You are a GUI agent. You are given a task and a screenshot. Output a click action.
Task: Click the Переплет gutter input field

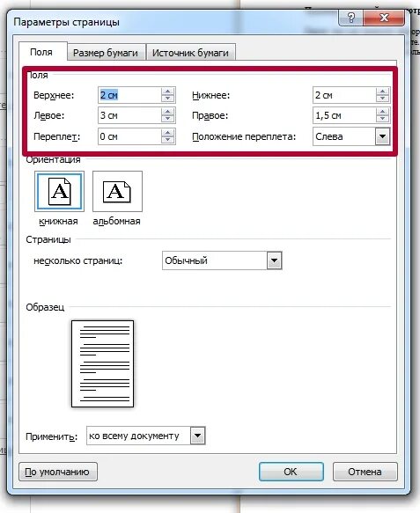point(130,136)
